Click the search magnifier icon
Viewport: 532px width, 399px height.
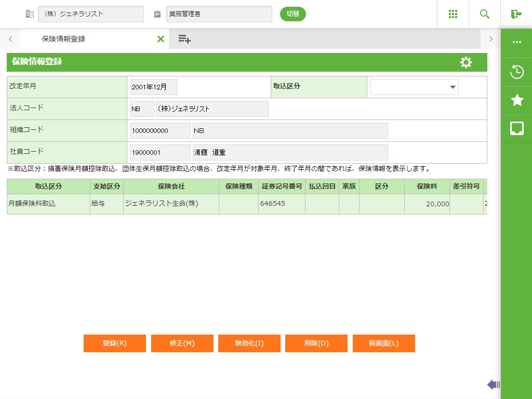(x=485, y=14)
